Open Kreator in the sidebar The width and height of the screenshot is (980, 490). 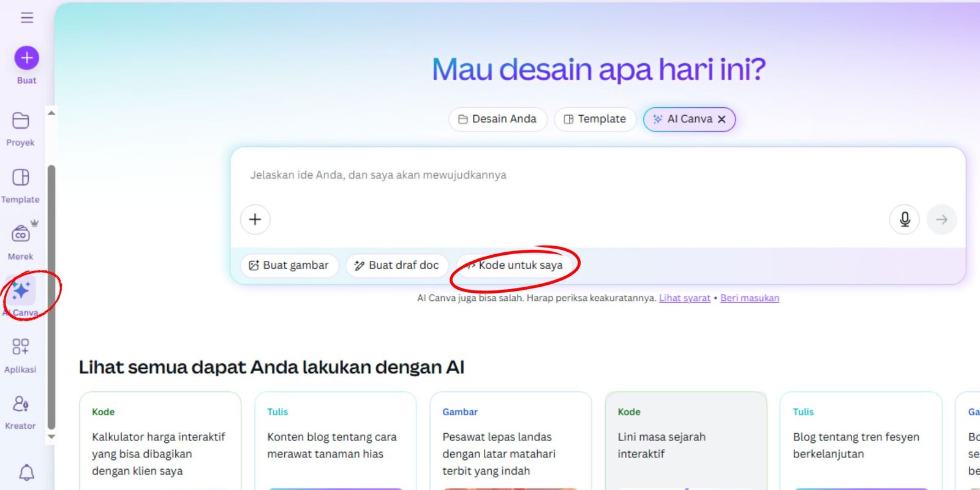point(20,412)
